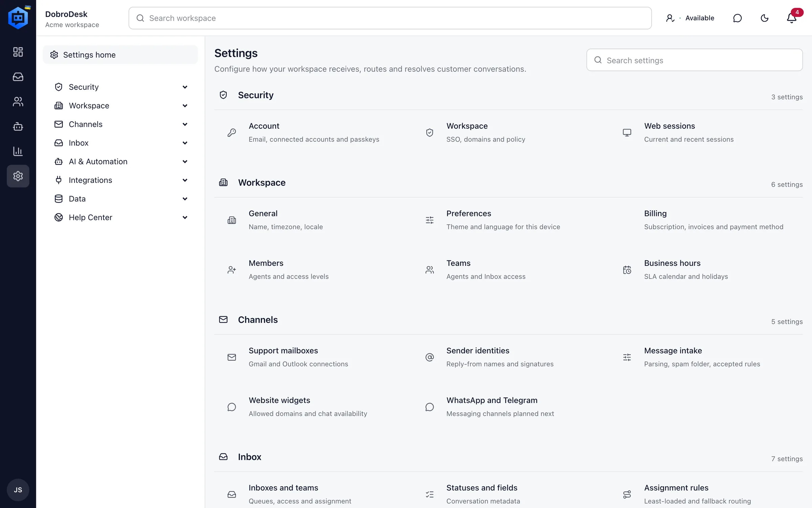Select Channels label in sidebar menu
The image size is (812, 508).
pos(86,124)
